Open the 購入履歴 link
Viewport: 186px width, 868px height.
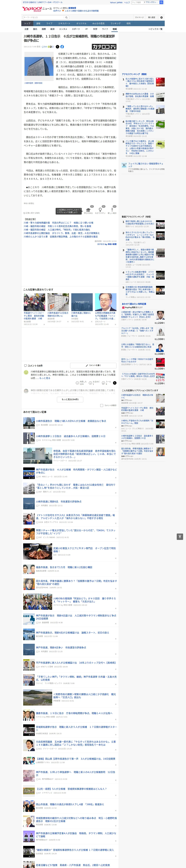pyautogui.click(x=152, y=17)
